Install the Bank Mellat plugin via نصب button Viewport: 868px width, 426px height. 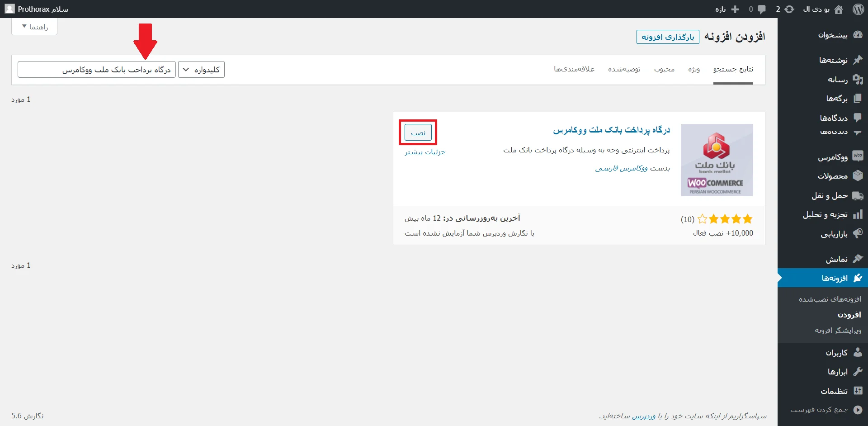(417, 132)
